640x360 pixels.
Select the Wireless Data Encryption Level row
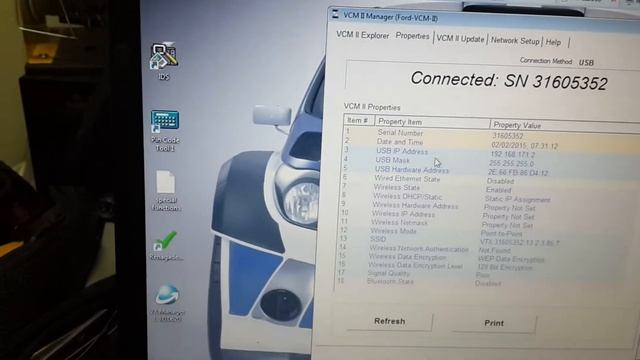click(486, 266)
